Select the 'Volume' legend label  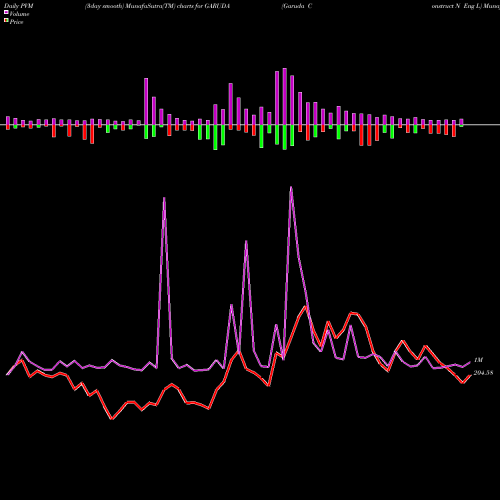coord(19,14)
